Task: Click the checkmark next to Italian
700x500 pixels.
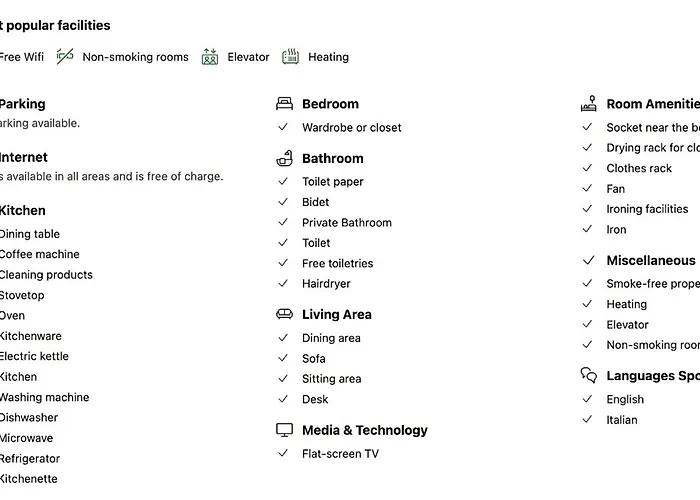Action: [588, 419]
